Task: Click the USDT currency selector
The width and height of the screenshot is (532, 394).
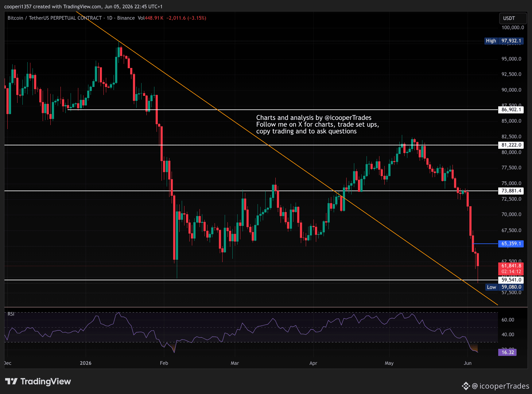Action: point(513,18)
